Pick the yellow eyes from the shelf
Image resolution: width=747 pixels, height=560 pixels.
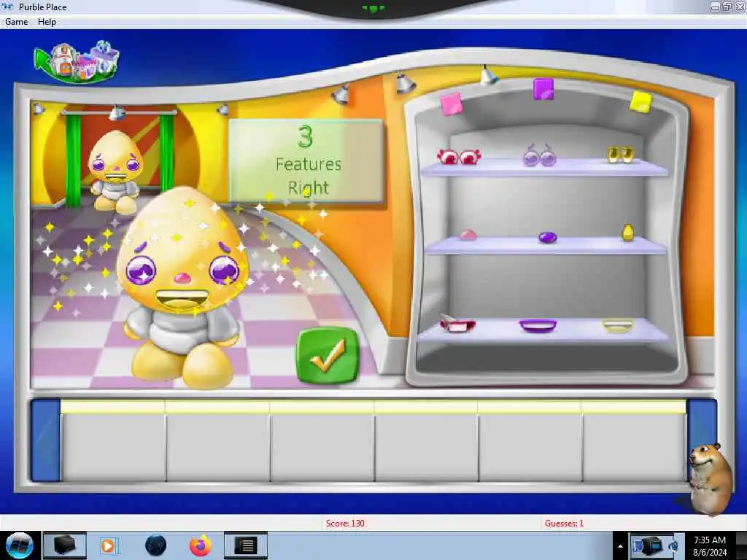pyautogui.click(x=620, y=155)
